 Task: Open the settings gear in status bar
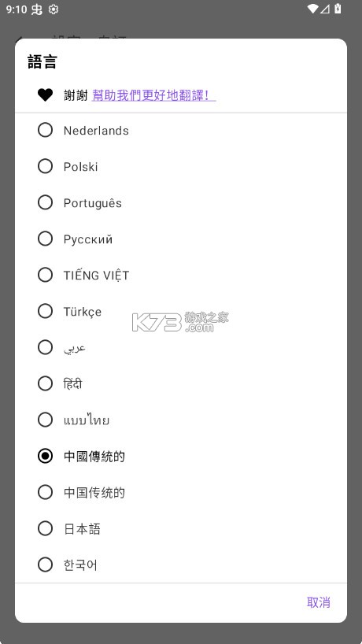54,9
